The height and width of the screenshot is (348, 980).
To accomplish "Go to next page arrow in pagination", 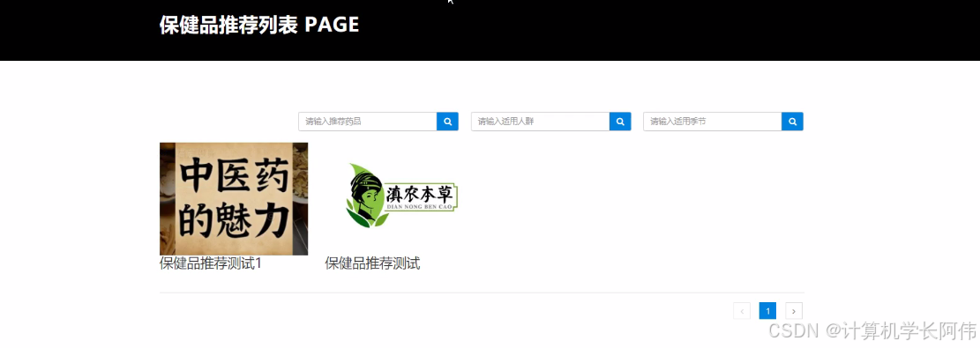I will [x=794, y=310].
